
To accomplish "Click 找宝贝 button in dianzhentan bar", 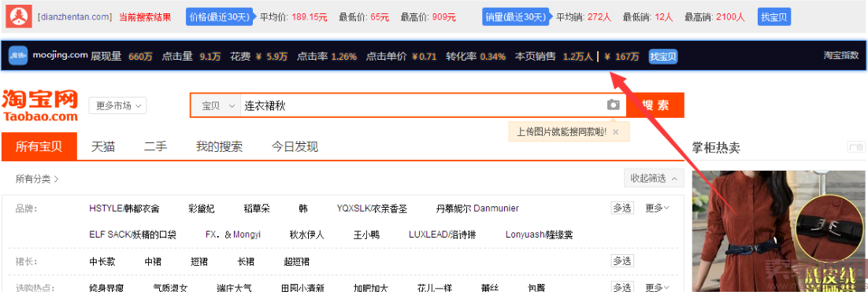I will coord(774,17).
